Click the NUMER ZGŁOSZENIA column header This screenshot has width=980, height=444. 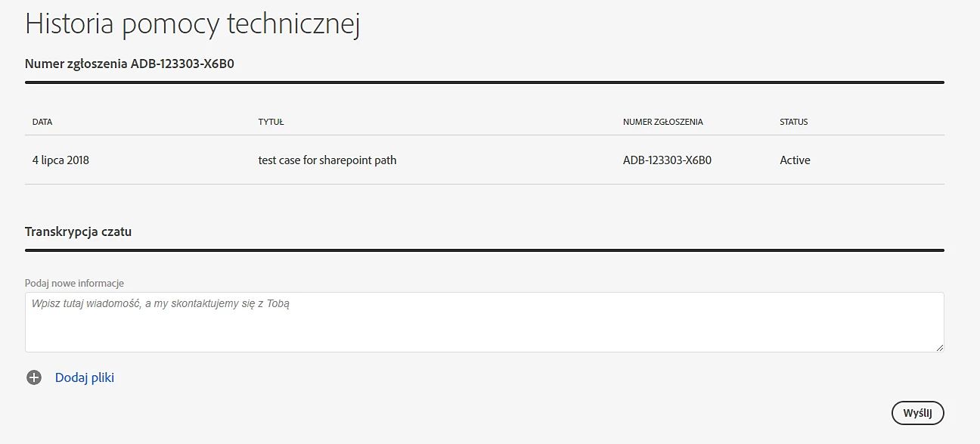point(662,122)
